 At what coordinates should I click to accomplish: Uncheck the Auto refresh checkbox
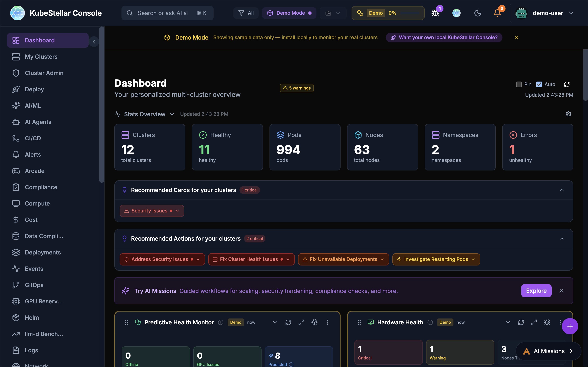click(x=539, y=84)
